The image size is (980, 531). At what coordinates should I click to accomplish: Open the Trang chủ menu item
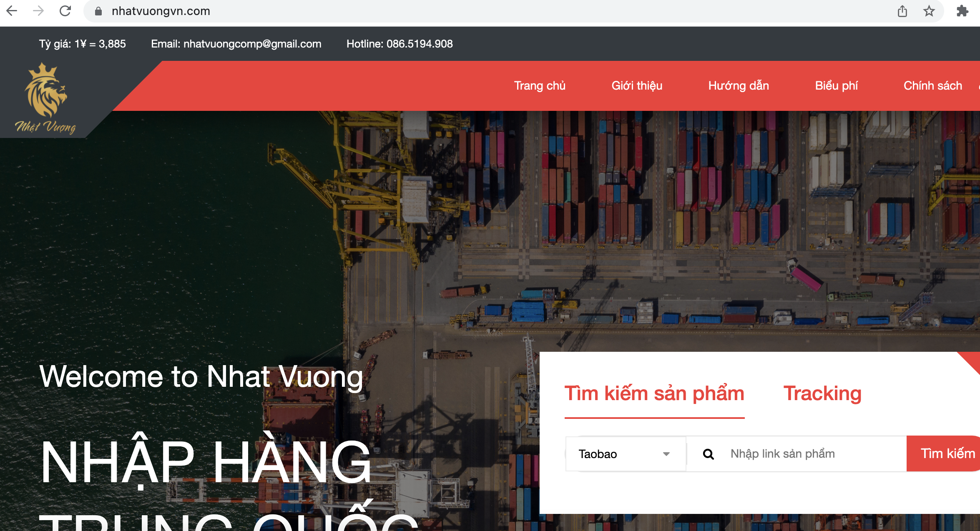point(540,85)
